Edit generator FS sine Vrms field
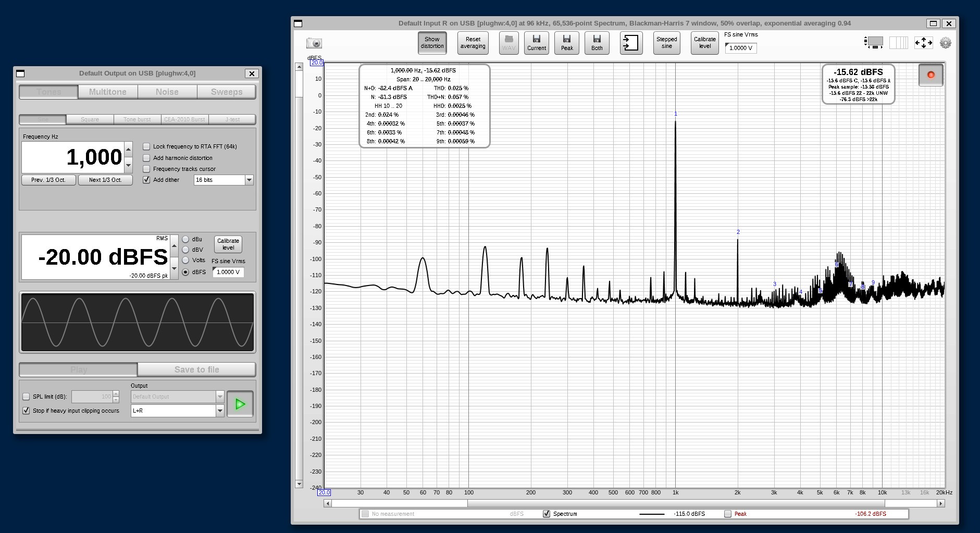Screen dimensions: 980x533 pyautogui.click(x=228, y=272)
